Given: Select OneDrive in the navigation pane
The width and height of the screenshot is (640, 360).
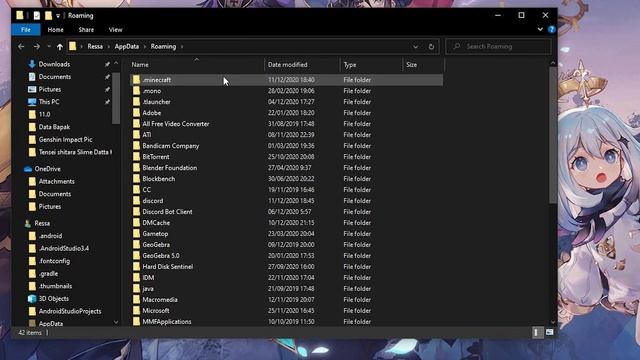Looking at the screenshot, I should [x=47, y=169].
